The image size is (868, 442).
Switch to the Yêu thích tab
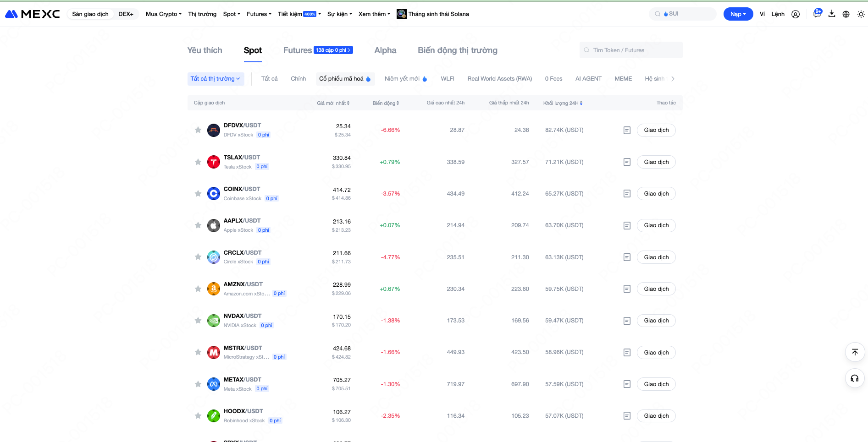tap(205, 50)
